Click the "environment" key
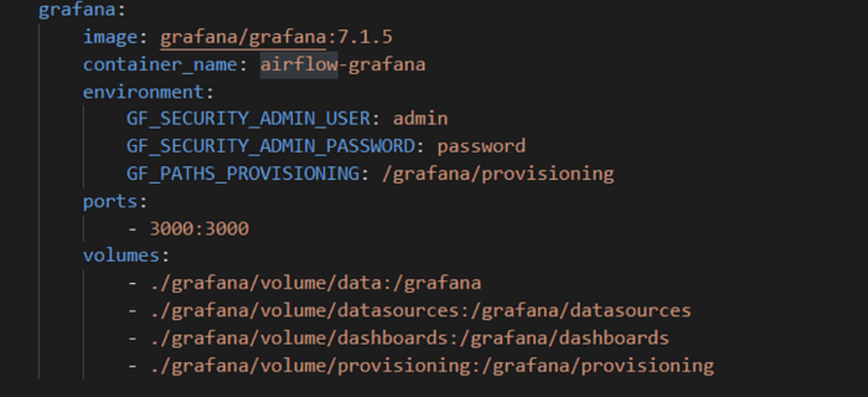 coord(142,92)
